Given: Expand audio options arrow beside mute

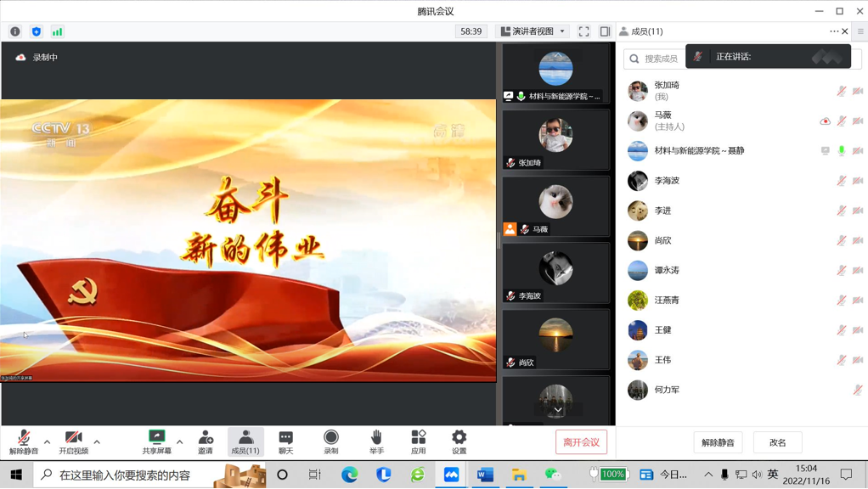Looking at the screenshot, I should point(47,441).
